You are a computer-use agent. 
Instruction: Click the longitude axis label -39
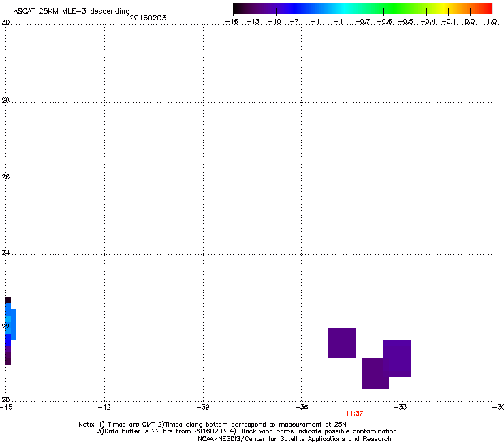[203, 407]
